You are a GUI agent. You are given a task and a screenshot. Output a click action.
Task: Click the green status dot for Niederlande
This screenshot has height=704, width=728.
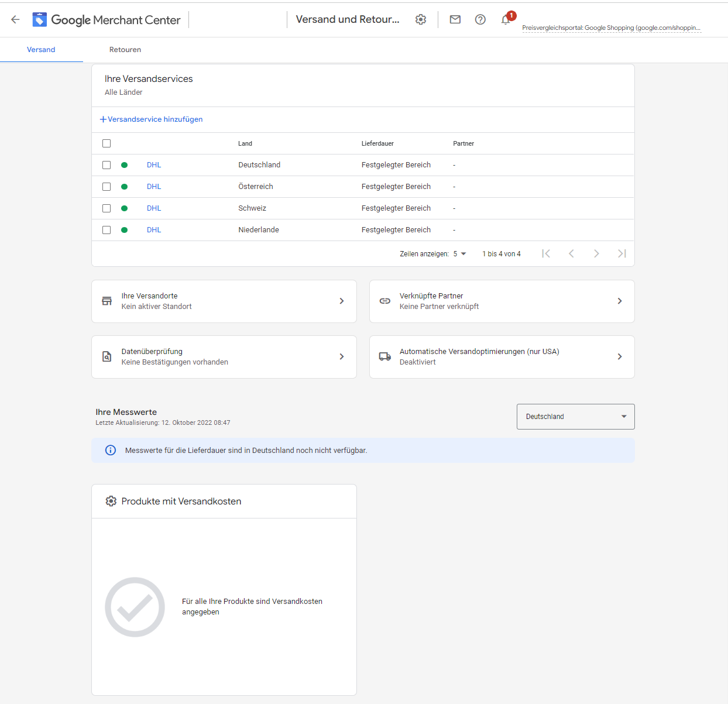point(124,230)
